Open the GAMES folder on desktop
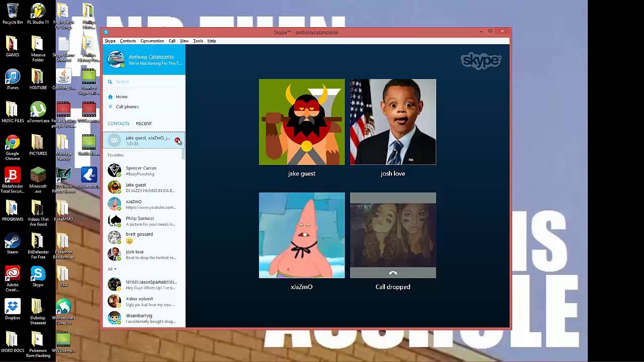644x362 pixels. pyautogui.click(x=13, y=46)
